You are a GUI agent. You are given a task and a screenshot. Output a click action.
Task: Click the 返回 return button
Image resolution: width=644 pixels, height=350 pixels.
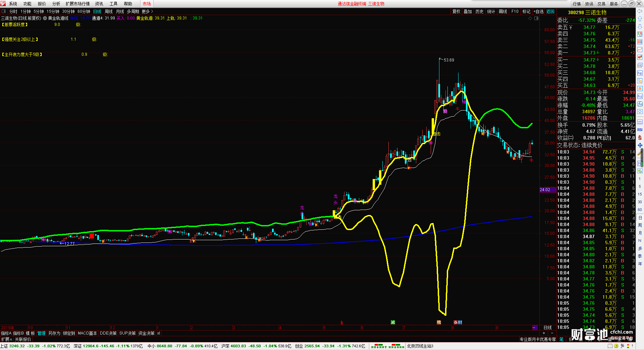[550, 11]
